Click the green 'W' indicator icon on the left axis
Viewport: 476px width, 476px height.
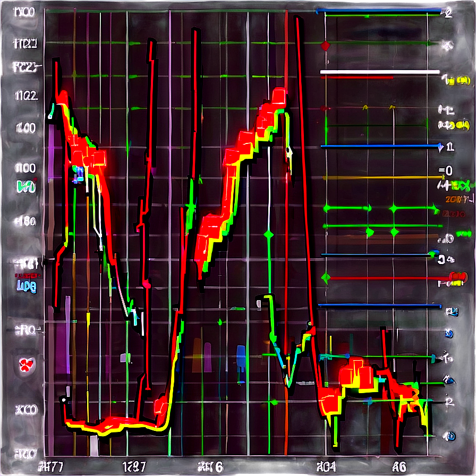pyautogui.click(x=25, y=185)
